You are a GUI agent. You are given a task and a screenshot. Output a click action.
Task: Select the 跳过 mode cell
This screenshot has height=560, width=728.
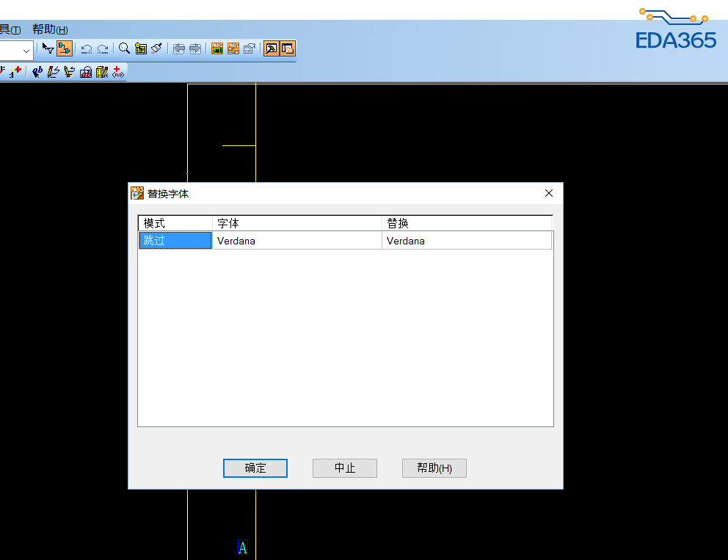point(175,241)
